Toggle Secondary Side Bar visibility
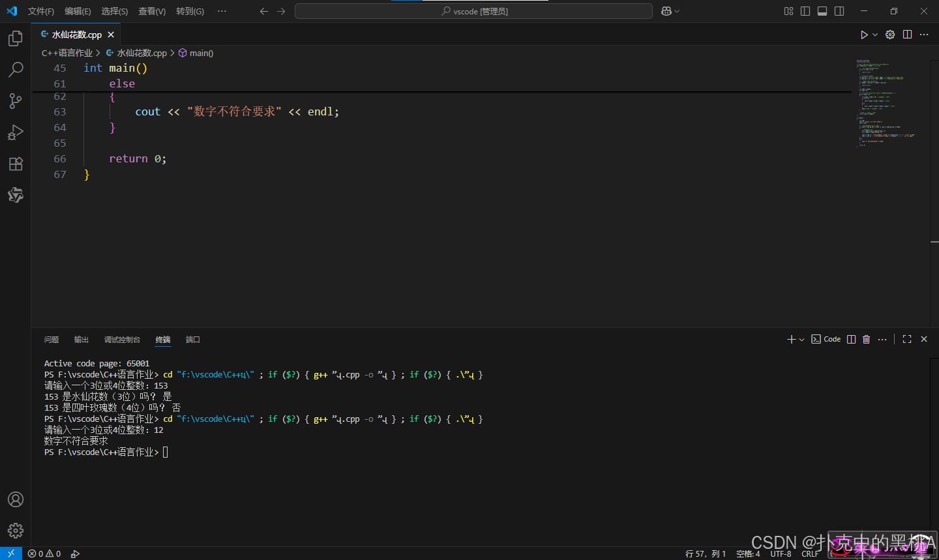 839,11
